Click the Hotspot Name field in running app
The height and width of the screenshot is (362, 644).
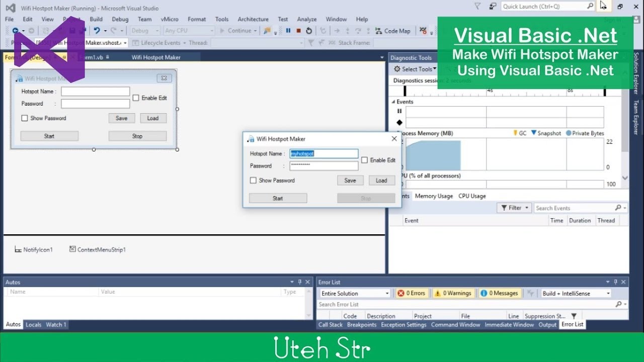coord(324,154)
